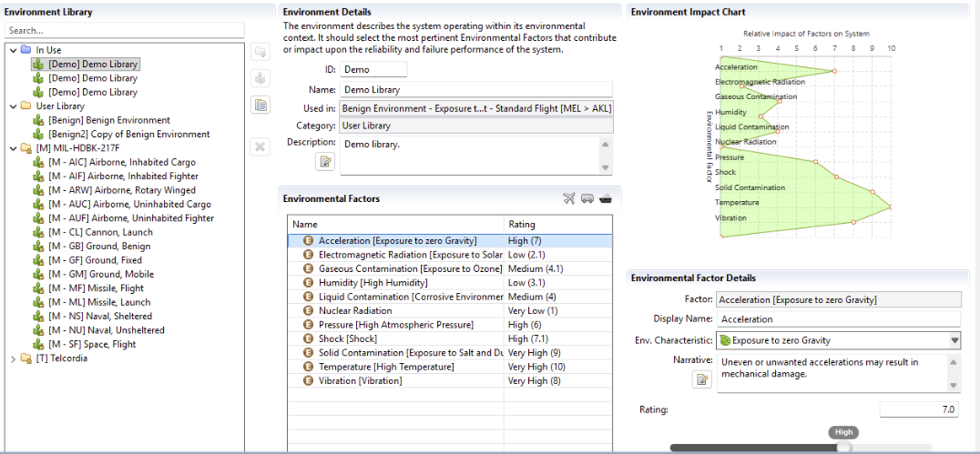
Task: Click the leaf icon of Ground, Mobile
Action: 39,274
